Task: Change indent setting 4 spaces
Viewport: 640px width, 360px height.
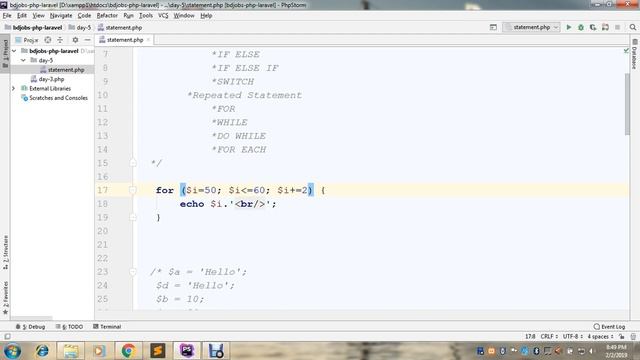Action: pyautogui.click(x=600, y=336)
